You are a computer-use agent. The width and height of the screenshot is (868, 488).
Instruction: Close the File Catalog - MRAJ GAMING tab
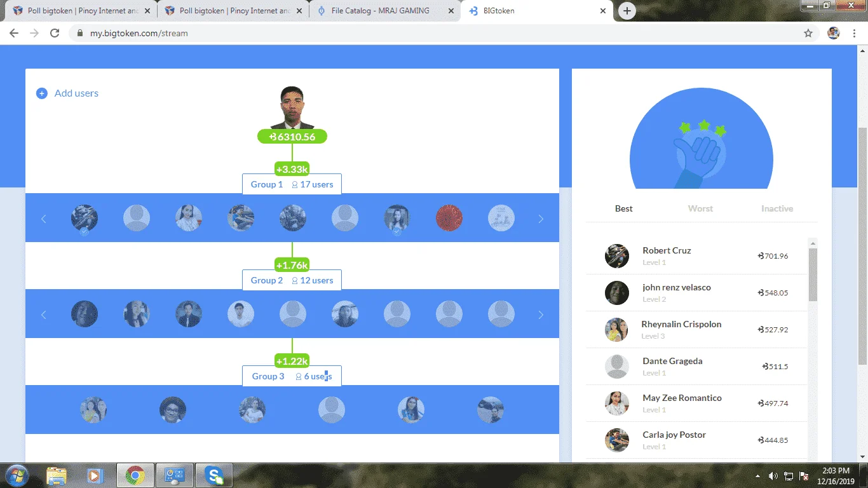[451, 11]
